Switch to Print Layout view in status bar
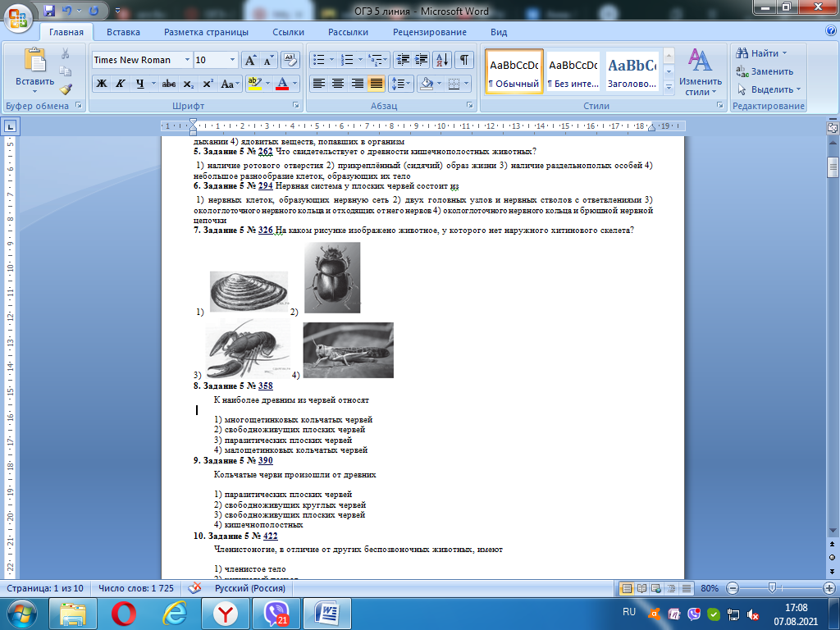Image resolution: width=840 pixels, height=630 pixels. 626,588
